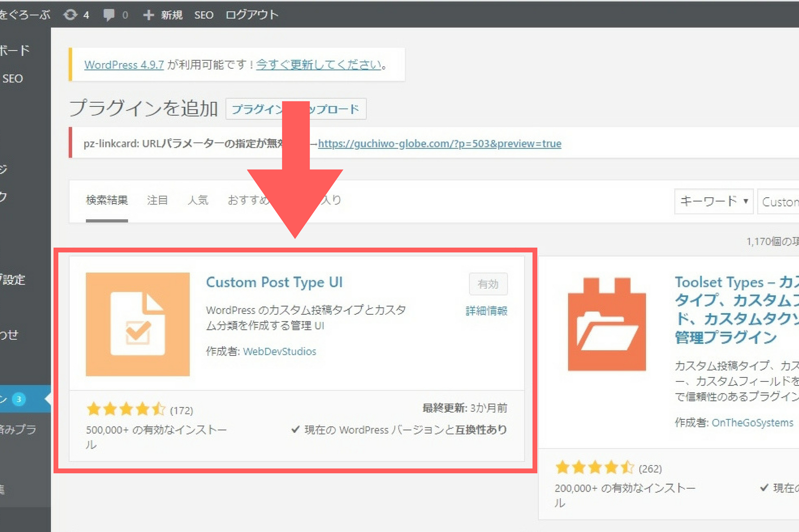Click the 有効 button on Custom Post Type UI

pos(488,284)
